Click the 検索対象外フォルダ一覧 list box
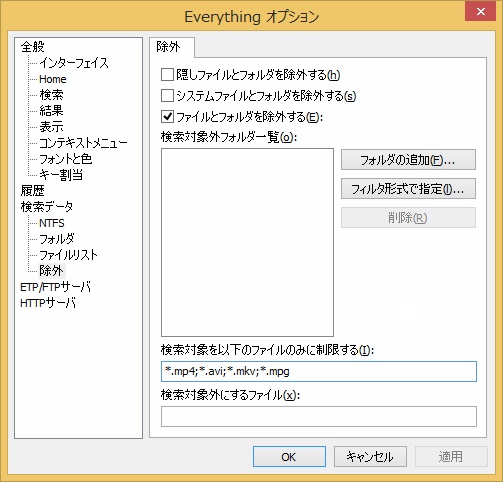 point(247,242)
